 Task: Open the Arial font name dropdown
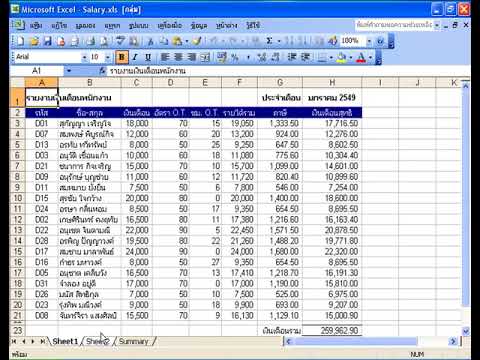(x=85, y=57)
